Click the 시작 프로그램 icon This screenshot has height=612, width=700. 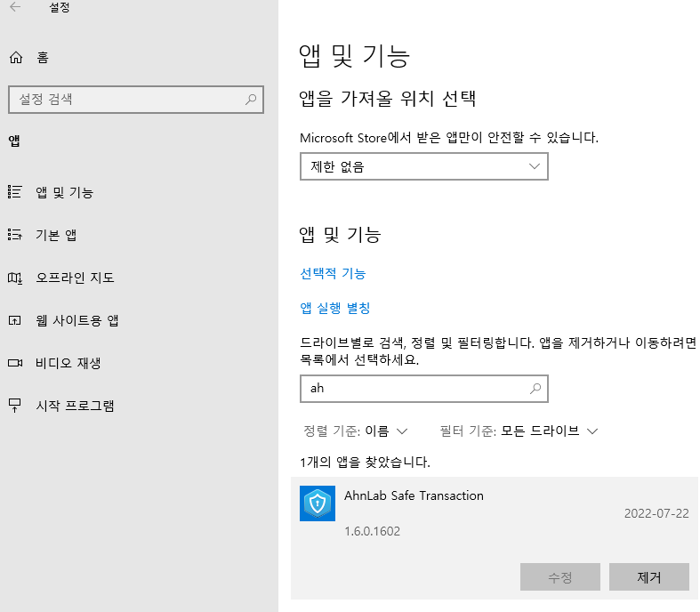pyautogui.click(x=15, y=406)
